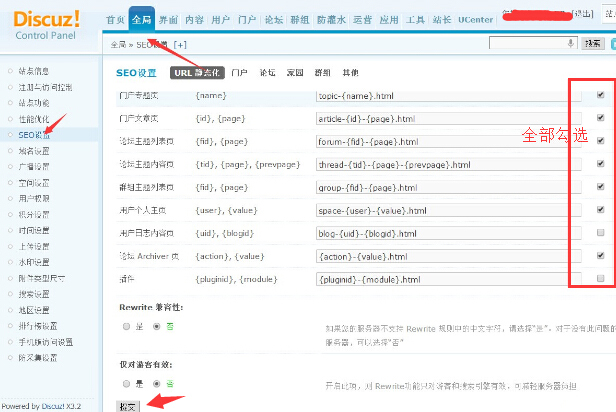Viewport: 616px width, 412px height.
Task: Select 是 for 仅对游客有效
Action: tap(125, 383)
